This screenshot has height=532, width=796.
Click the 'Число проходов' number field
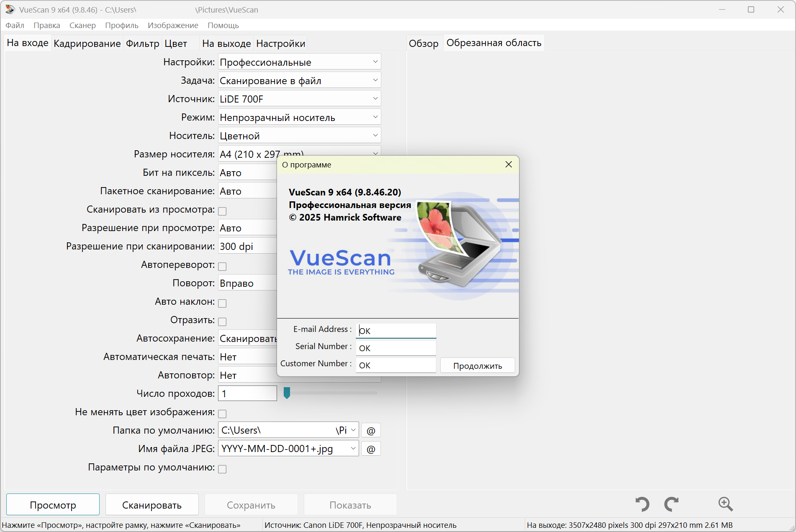coord(247,393)
